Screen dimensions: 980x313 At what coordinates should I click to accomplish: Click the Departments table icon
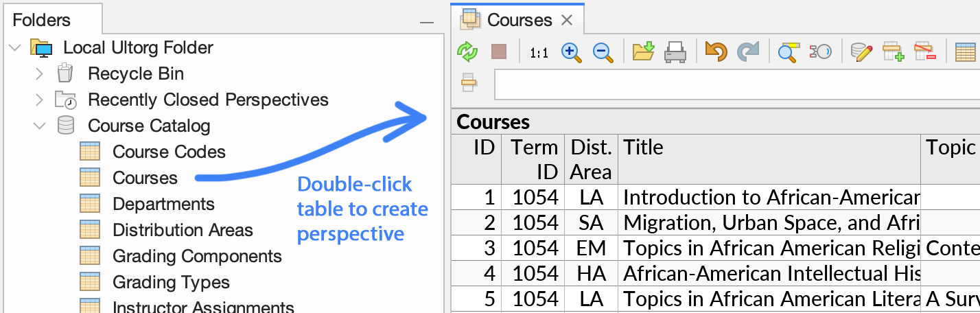(90, 204)
